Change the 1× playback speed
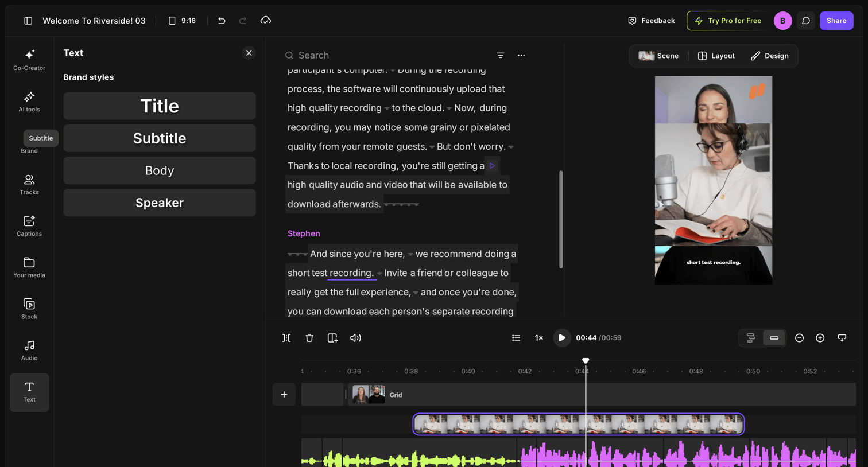Image resolution: width=868 pixels, height=467 pixels. coord(539,338)
